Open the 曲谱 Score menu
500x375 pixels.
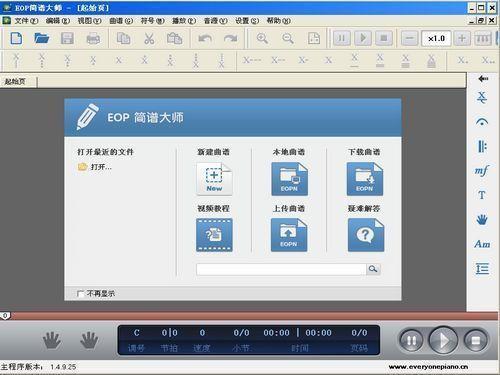[x=121, y=21]
